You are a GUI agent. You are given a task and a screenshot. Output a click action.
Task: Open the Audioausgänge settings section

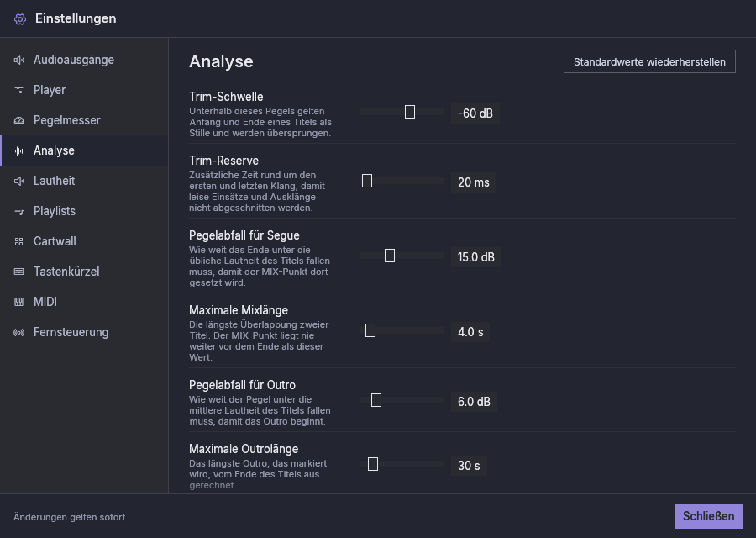[84, 60]
